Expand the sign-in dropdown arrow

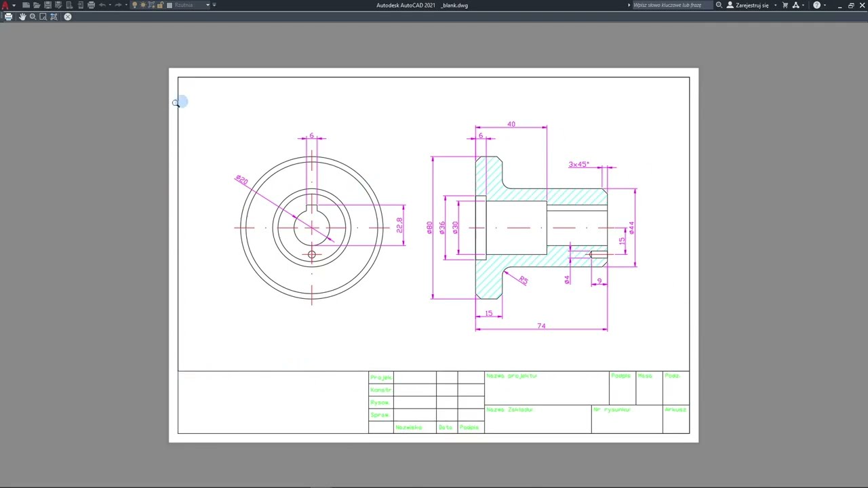[775, 5]
